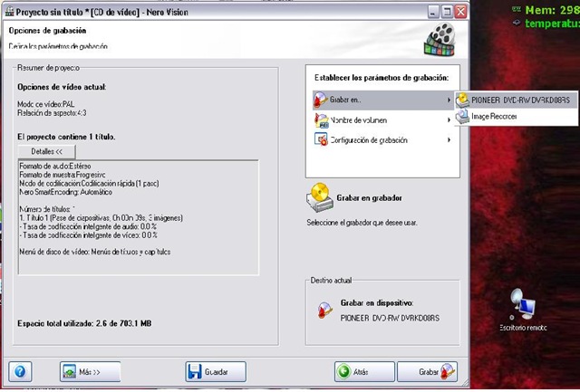Screen dimensions: 580x392
Task: Click the yellow disc Grabar en grabador icon
Action: coord(320,197)
